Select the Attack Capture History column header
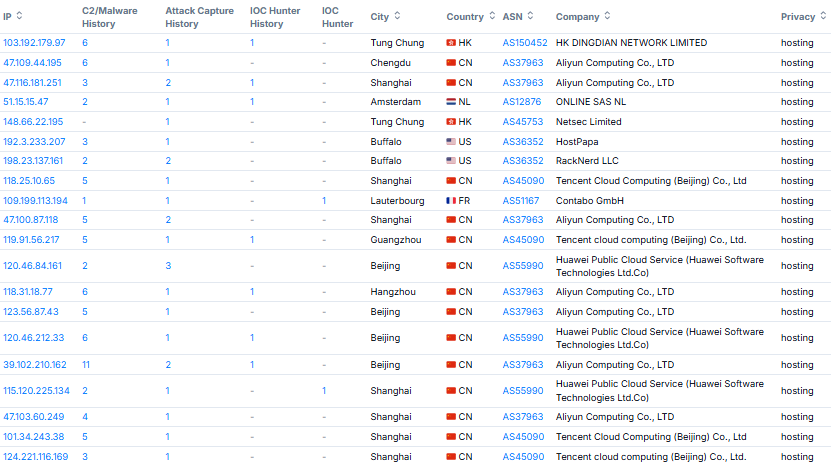Viewport: 835px width, 466px height. [200, 17]
